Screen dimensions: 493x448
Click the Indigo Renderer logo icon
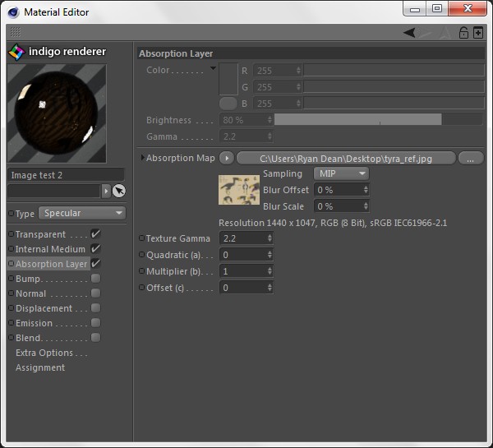pos(16,52)
